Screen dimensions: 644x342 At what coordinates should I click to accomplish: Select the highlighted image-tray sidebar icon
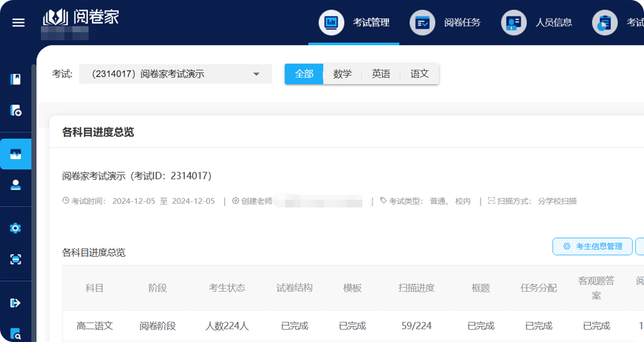tap(15, 155)
